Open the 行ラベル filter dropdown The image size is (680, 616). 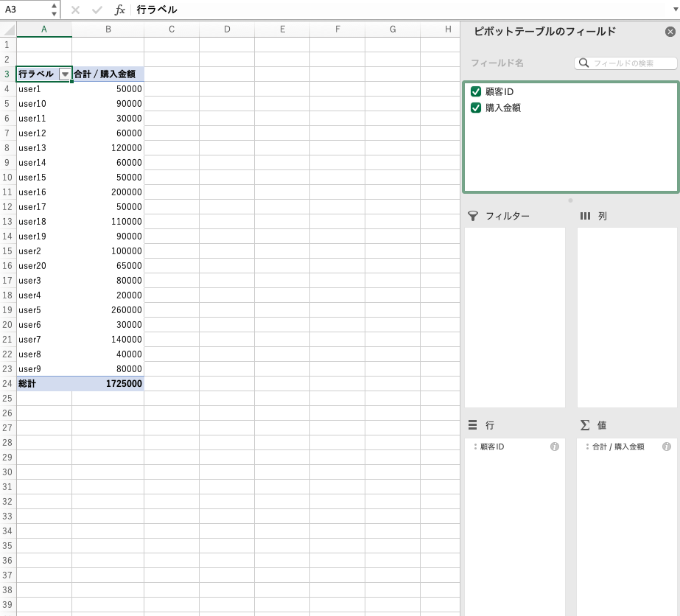tap(65, 74)
